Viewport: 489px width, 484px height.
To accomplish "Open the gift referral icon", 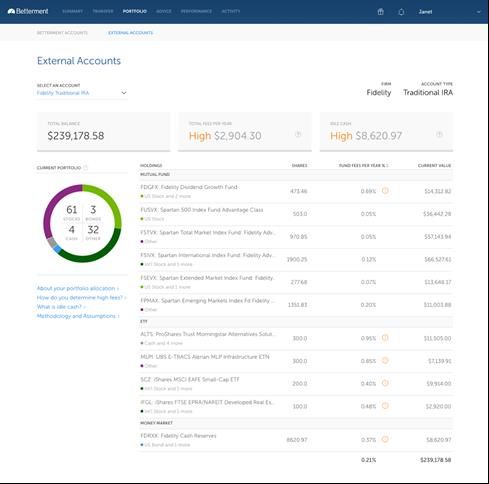I will coord(380,12).
